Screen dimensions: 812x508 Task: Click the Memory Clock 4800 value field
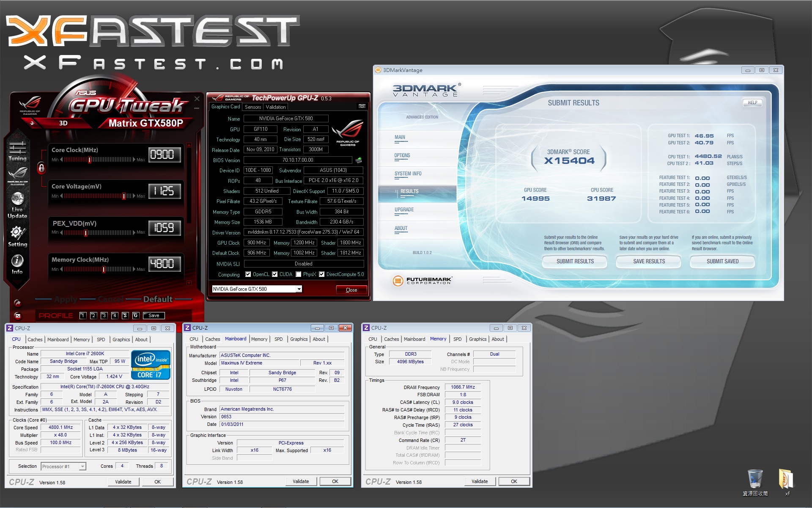click(165, 264)
